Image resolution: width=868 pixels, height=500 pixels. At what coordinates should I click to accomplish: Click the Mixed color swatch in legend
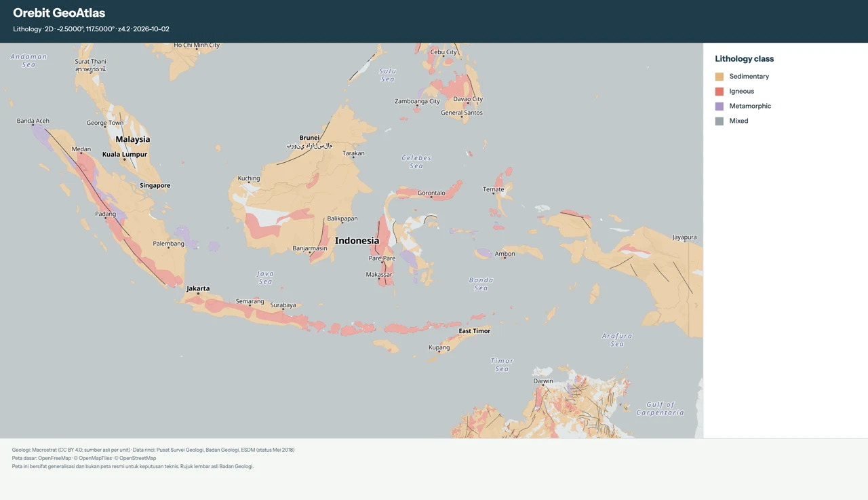(x=719, y=121)
